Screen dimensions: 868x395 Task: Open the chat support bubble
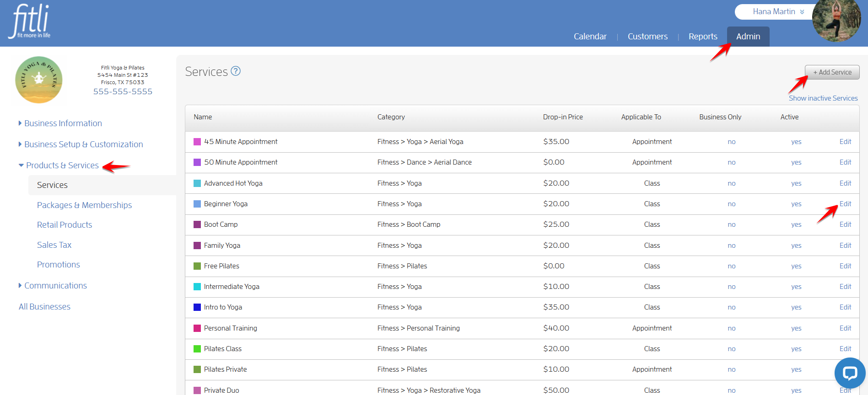(850, 373)
